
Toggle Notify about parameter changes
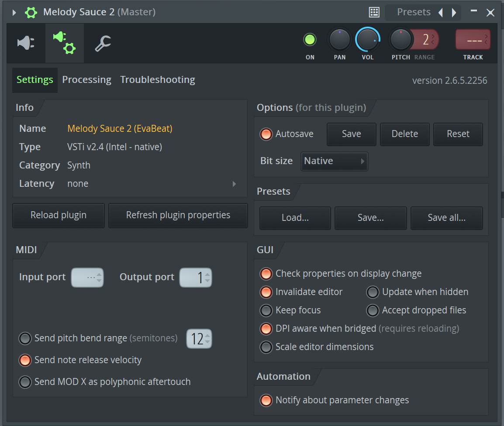266,400
